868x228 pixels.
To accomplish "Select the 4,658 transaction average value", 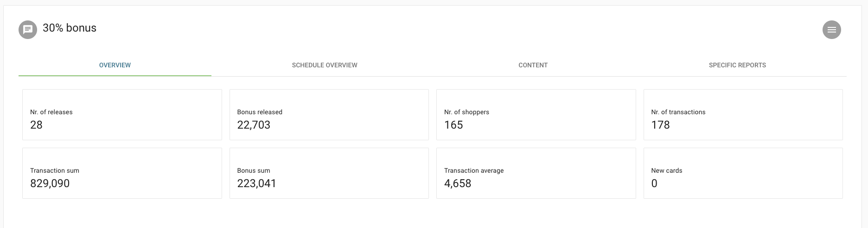I will pos(458,183).
